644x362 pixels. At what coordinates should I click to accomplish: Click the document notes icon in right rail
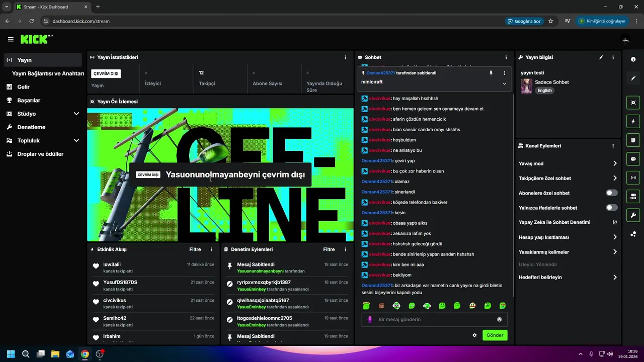633,140
